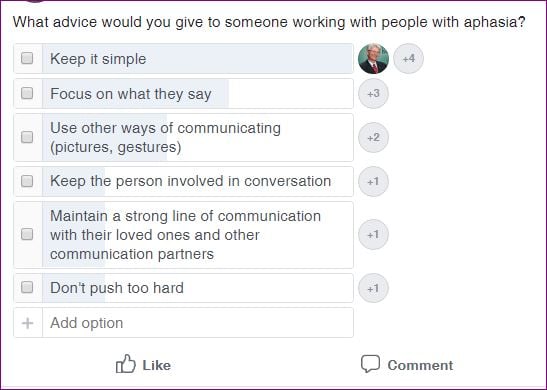The height and width of the screenshot is (390, 547).
Task: Click the poll question about aphasia advice
Action: (x=269, y=22)
